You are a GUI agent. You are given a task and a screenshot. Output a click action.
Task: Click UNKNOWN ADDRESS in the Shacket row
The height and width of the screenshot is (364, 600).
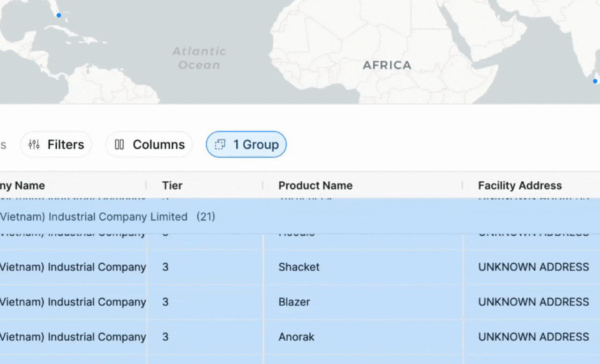pyautogui.click(x=533, y=267)
